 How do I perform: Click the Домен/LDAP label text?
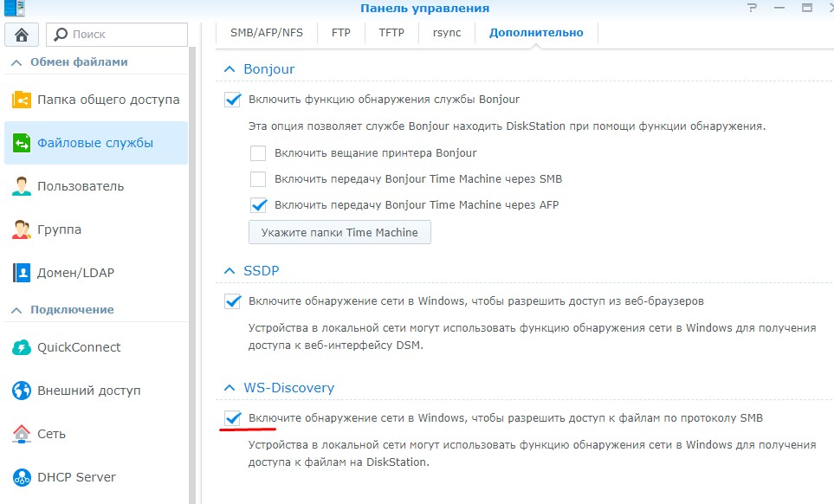[x=75, y=273]
